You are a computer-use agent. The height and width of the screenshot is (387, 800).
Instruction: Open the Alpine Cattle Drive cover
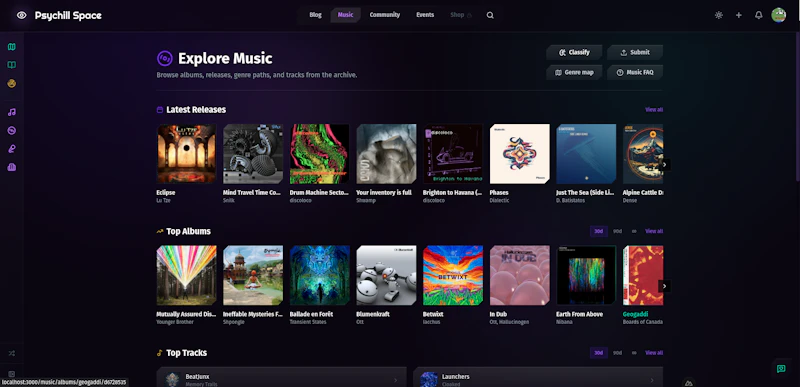tap(643, 153)
